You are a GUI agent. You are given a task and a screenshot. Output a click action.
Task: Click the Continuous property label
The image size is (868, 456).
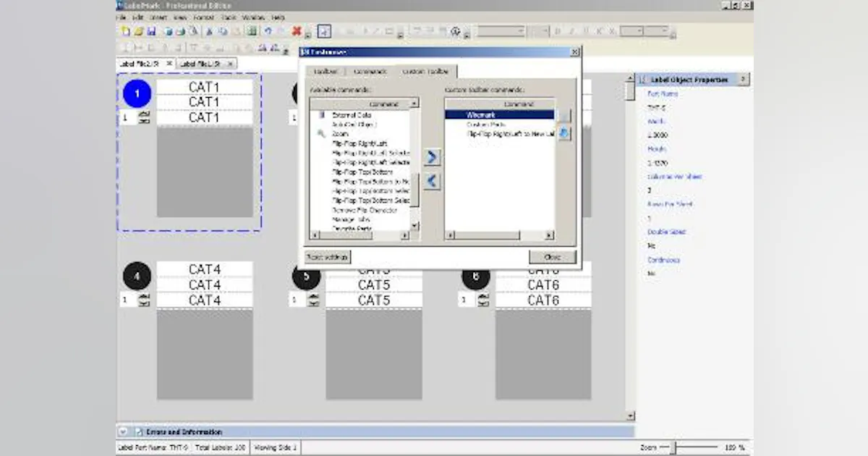pyautogui.click(x=663, y=260)
